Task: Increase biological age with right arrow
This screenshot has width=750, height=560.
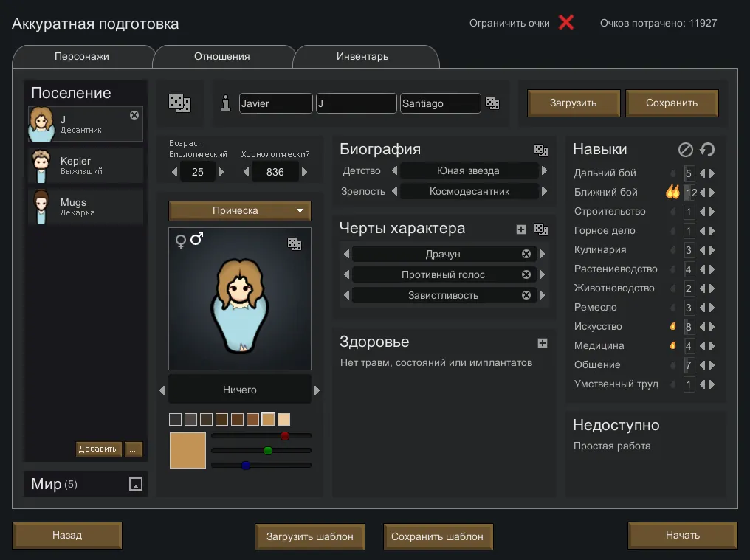Action: (221, 172)
